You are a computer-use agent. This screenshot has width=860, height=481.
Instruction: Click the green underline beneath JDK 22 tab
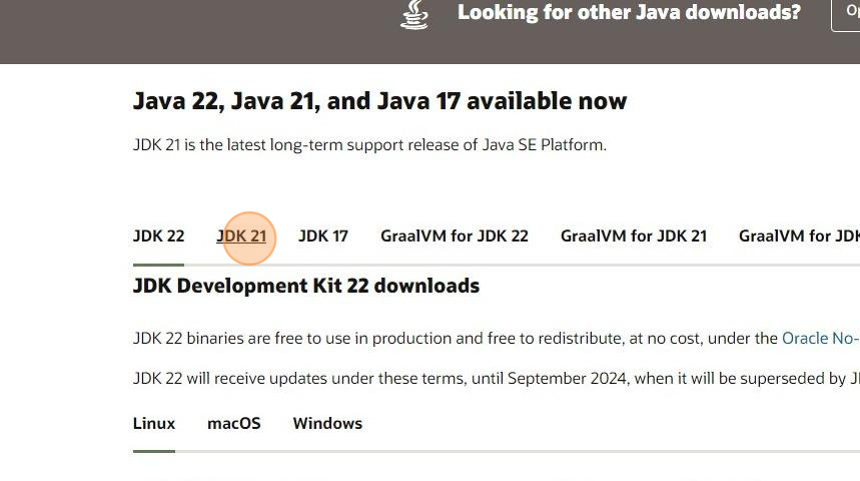[x=158, y=264]
